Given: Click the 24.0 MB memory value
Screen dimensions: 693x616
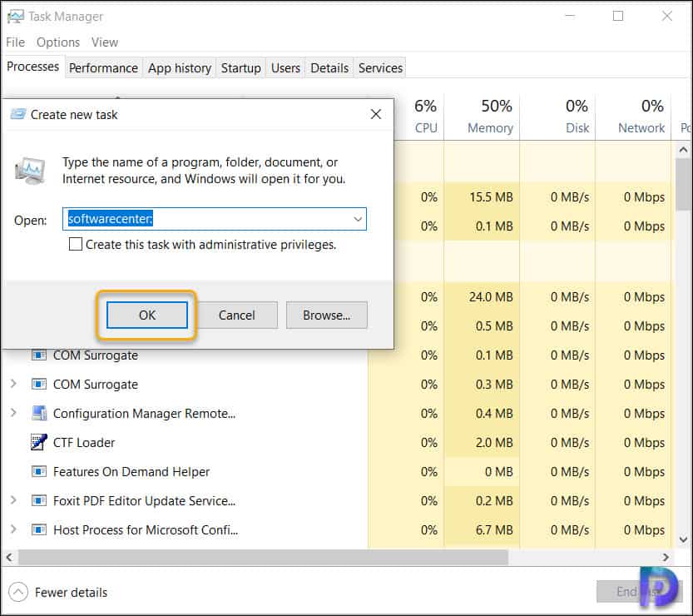Looking at the screenshot, I should [491, 296].
